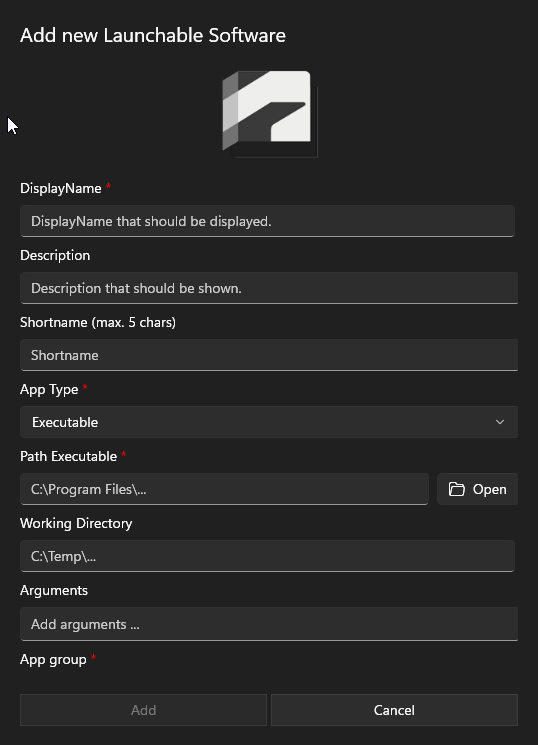
Task: Click the Path Executable label
Action: point(68,457)
